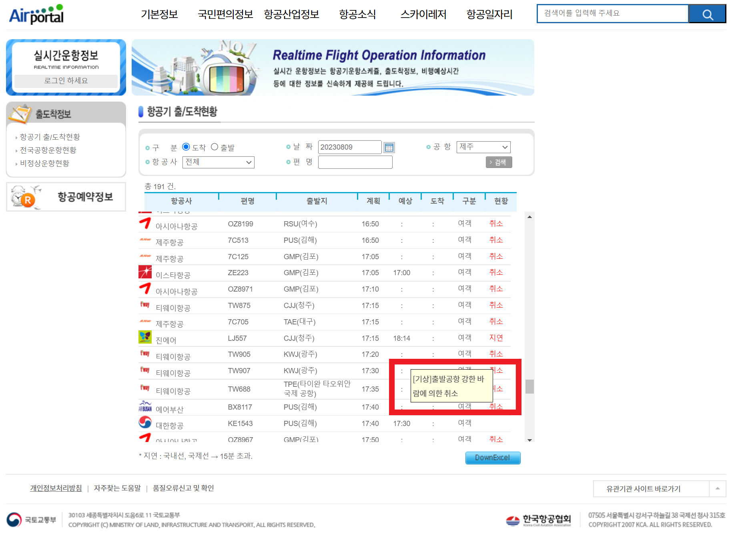Image resolution: width=750 pixels, height=560 pixels.
Task: Click Air Busan logo in BX8117 row
Action: click(145, 406)
